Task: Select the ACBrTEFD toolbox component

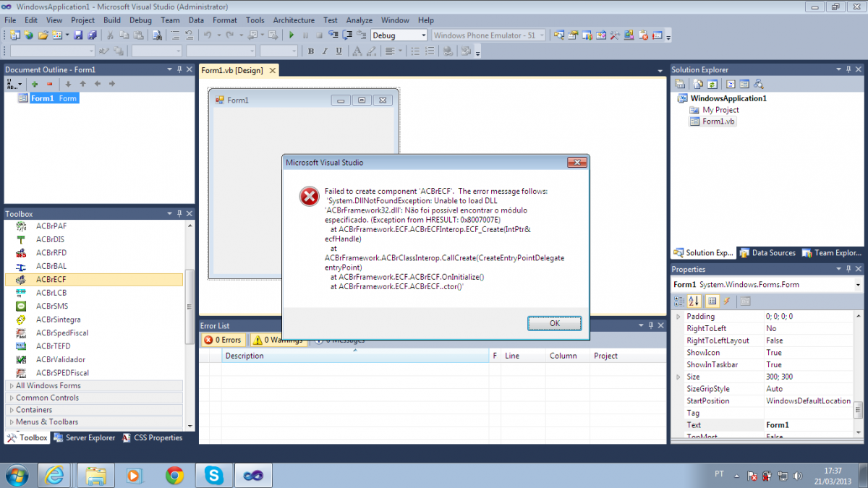Action: (94, 346)
